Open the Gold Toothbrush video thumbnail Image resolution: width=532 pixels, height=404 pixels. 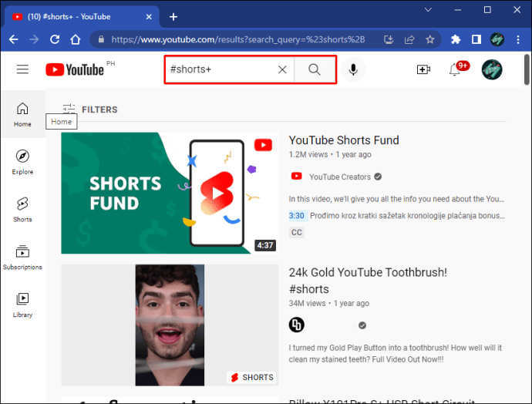tap(170, 325)
